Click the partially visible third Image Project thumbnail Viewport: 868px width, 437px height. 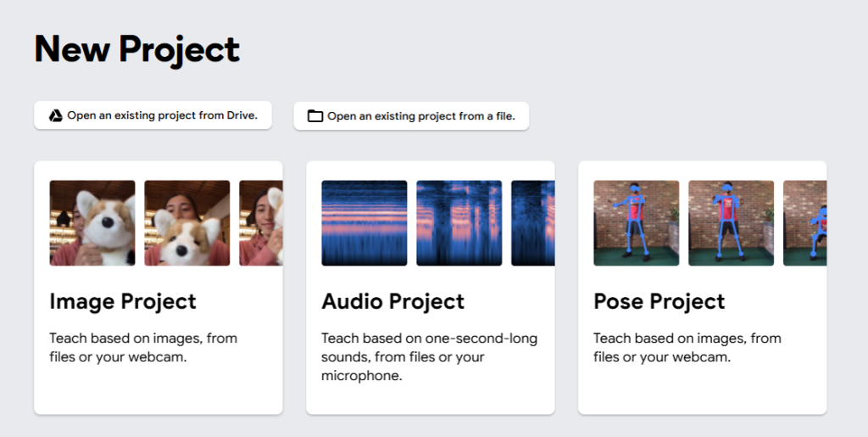261,223
